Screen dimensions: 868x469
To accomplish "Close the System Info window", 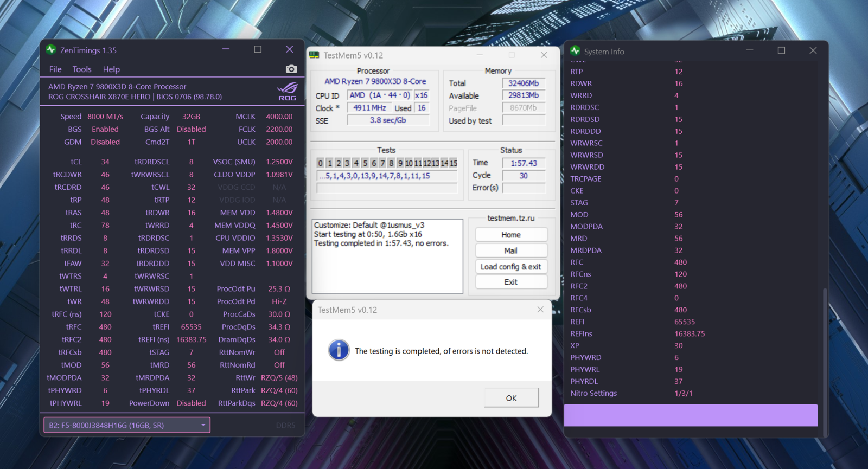I will pos(813,50).
